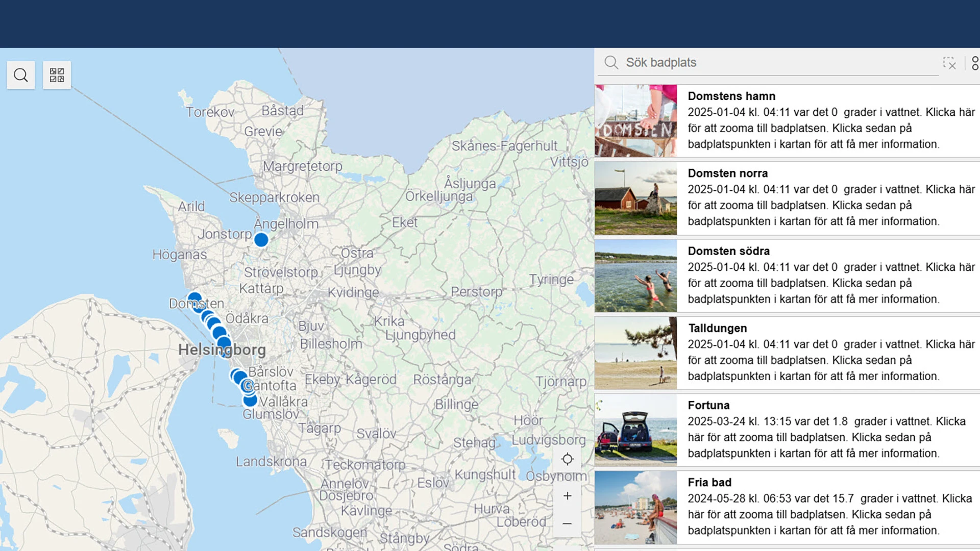Image resolution: width=980 pixels, height=551 pixels.
Task: Select the blue marker at Domsten
Action: 194,299
